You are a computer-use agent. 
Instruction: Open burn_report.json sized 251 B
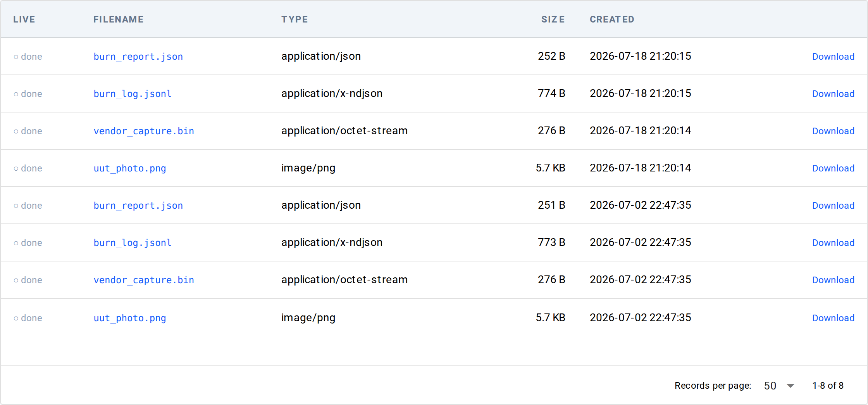138,206
